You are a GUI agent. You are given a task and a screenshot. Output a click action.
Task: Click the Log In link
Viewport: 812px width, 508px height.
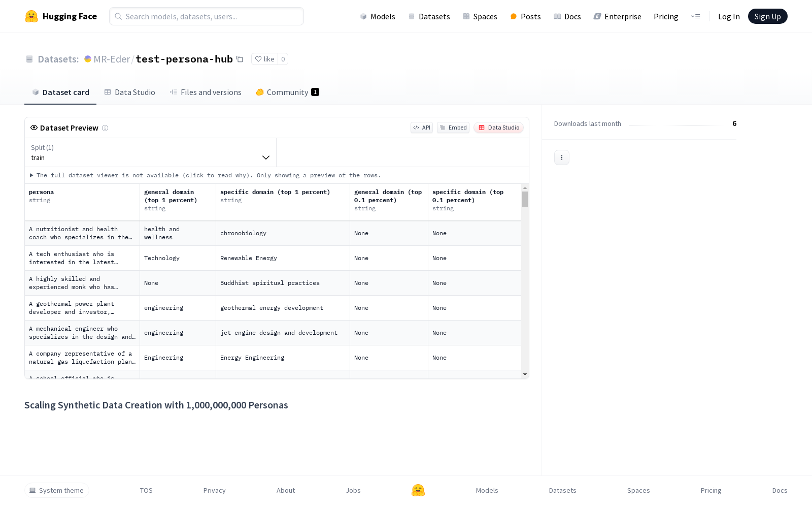[x=729, y=16]
